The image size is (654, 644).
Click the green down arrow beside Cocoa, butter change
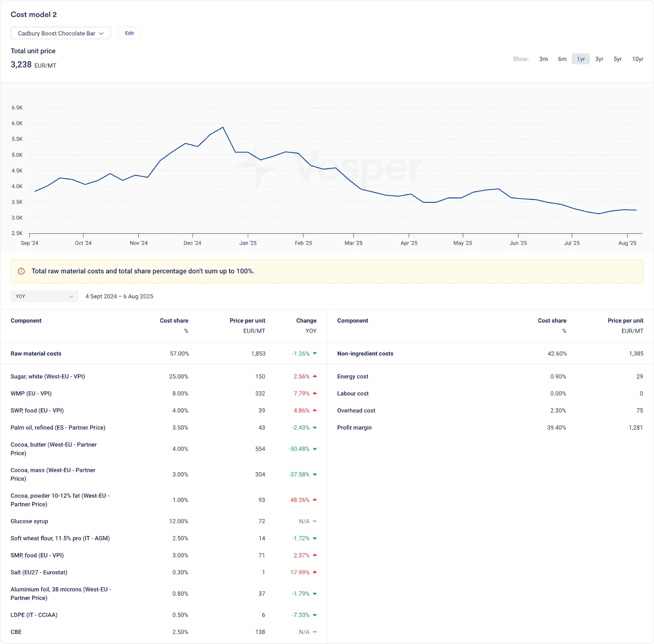(x=315, y=449)
